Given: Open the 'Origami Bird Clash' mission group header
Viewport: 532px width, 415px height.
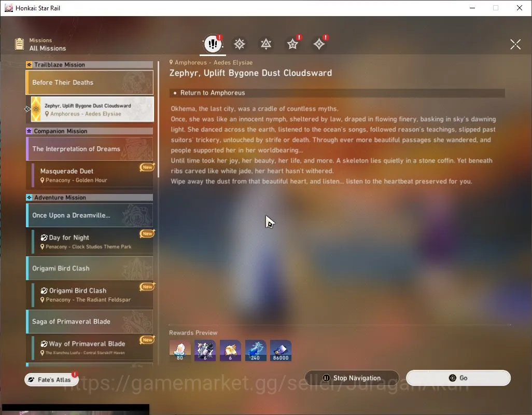Looking at the screenshot, I should (90, 268).
